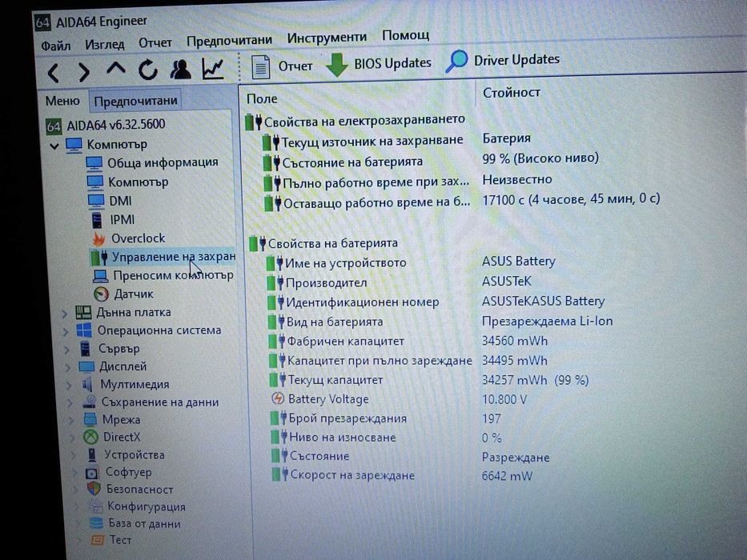The width and height of the screenshot is (747, 560).
Task: Expand the Дисплей branch
Action: (69, 368)
